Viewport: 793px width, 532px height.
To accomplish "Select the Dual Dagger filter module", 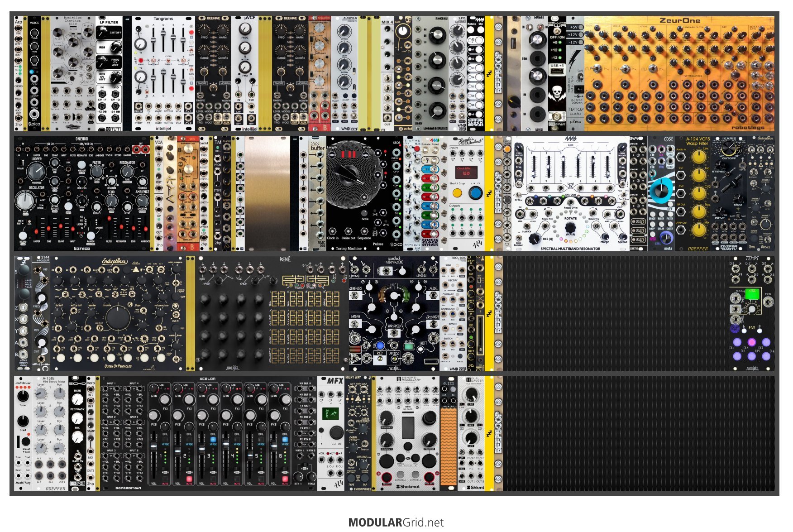I will (x=471, y=433).
